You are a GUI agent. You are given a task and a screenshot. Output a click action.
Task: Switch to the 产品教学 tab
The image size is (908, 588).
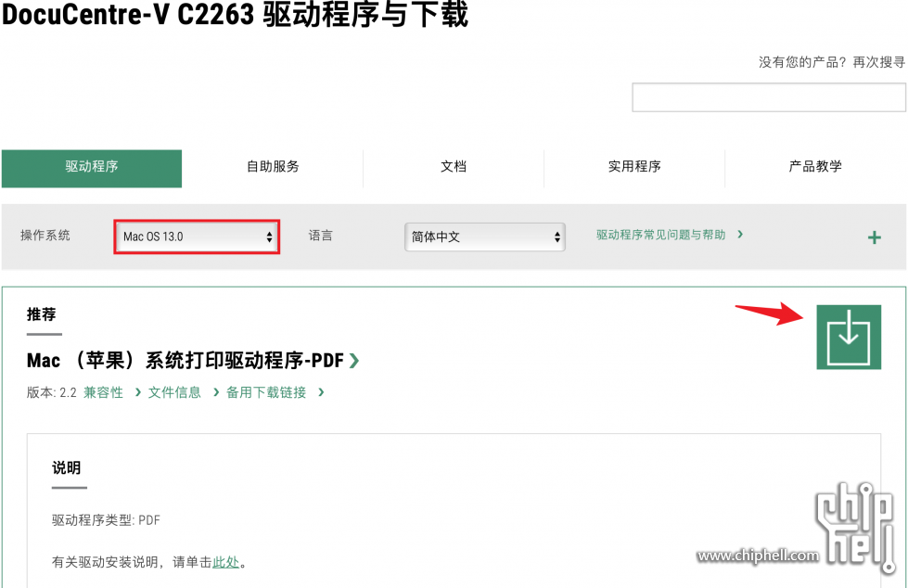click(x=815, y=169)
